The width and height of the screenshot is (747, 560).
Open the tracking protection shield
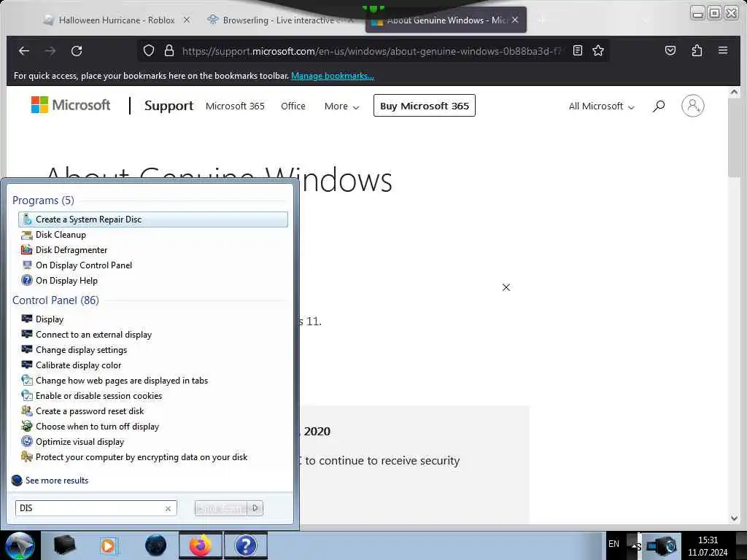(149, 50)
